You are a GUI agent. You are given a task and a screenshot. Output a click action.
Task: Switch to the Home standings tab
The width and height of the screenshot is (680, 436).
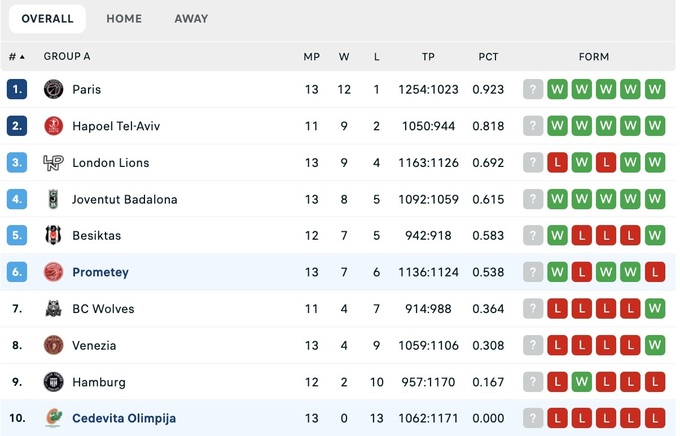pyautogui.click(x=124, y=19)
